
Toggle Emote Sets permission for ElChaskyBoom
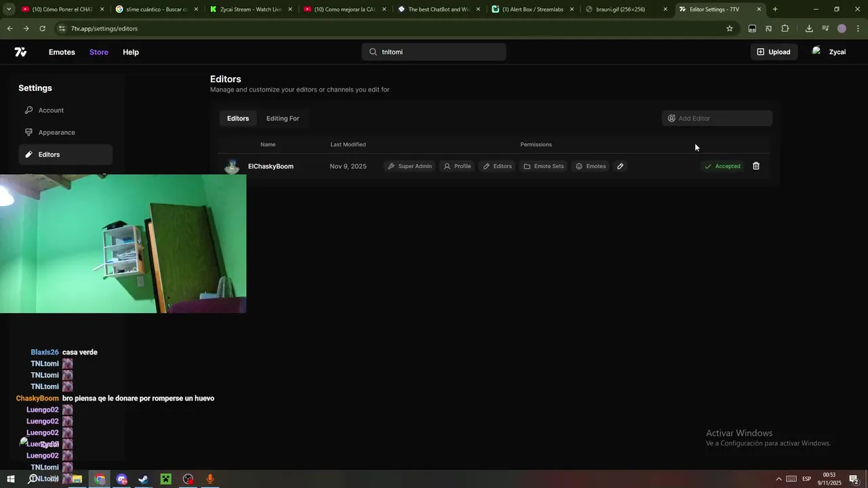click(543, 166)
